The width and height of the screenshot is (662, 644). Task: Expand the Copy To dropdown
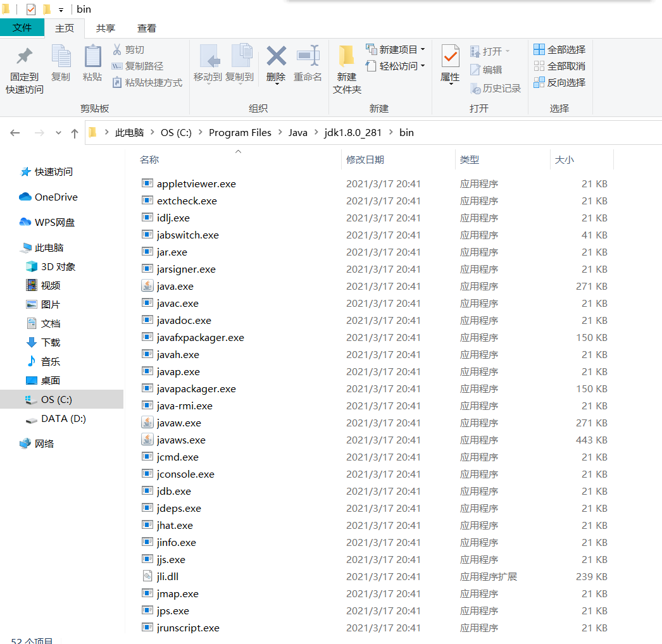[240, 84]
